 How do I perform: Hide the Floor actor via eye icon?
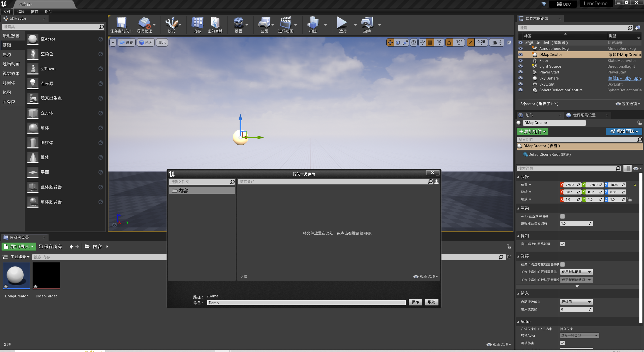tap(520, 61)
